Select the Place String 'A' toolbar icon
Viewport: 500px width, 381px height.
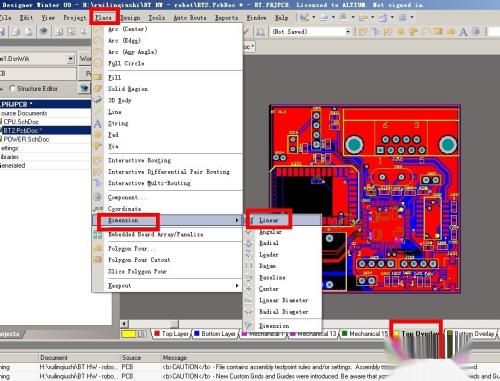coord(463,32)
